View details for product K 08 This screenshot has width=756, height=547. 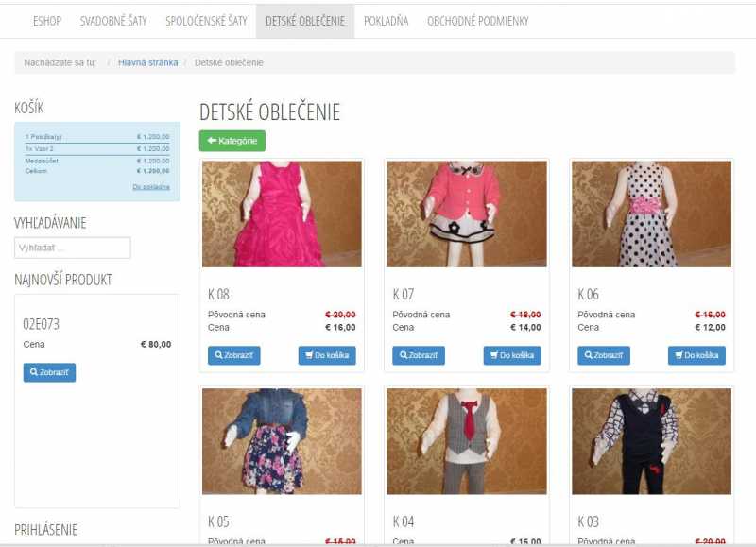[x=233, y=355]
